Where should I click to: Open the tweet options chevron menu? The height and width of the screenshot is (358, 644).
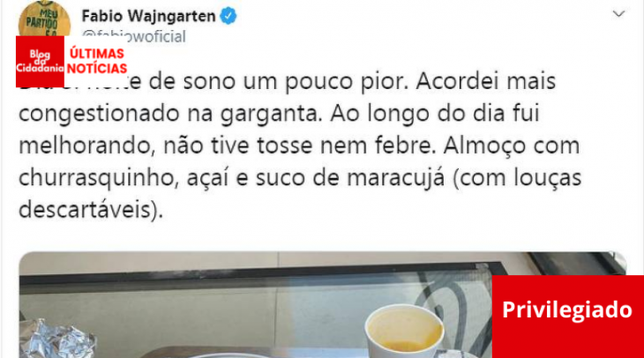(618, 14)
